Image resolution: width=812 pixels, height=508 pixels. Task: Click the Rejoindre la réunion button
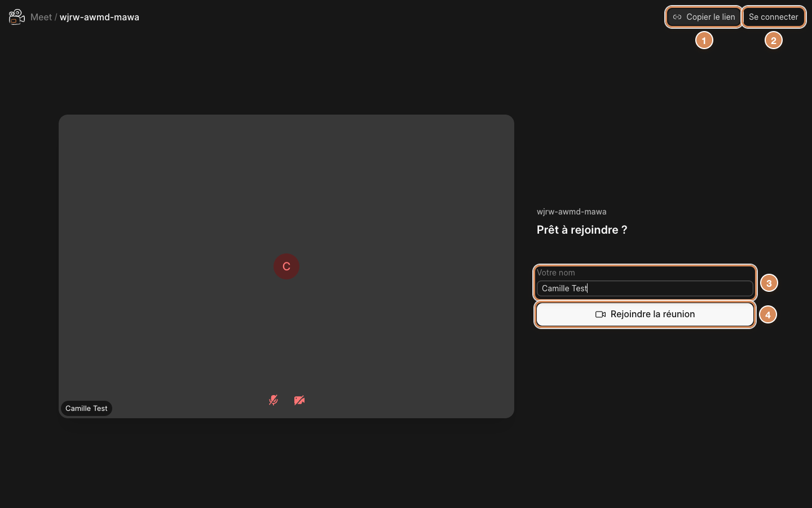pyautogui.click(x=645, y=314)
